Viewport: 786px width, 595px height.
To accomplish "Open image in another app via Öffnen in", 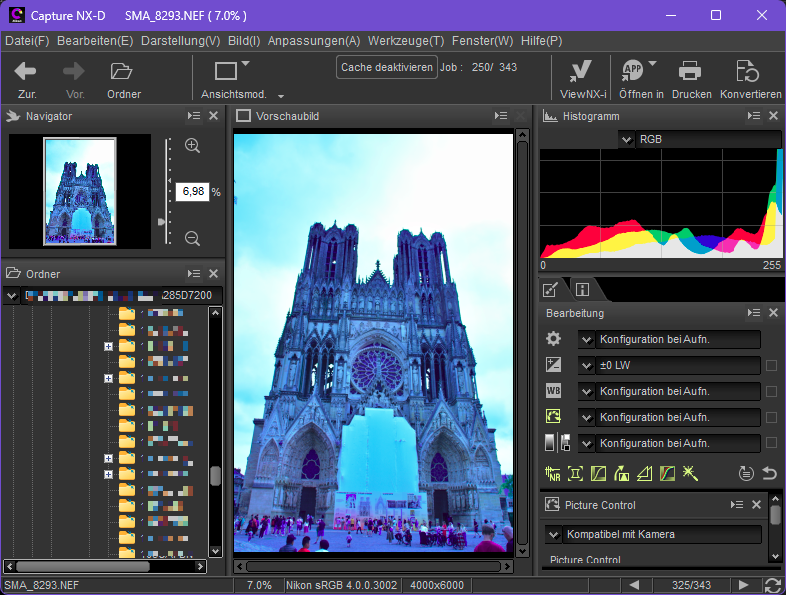I will (x=633, y=72).
